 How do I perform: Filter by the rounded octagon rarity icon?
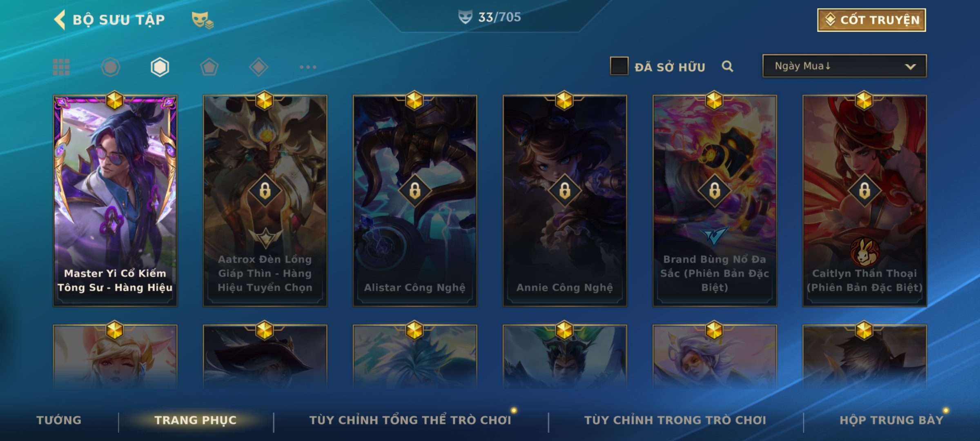(x=111, y=67)
